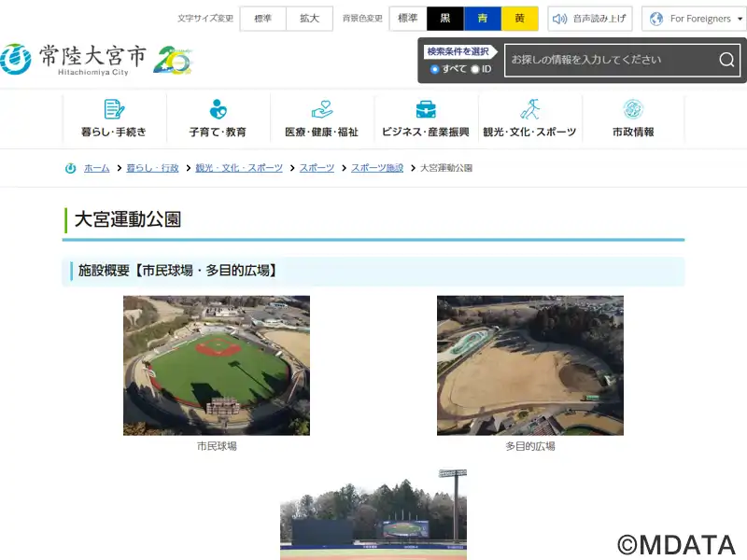Viewport: 747px width, 560px height.
Task: Click the 常陸大宮市 site title text
Action: [92, 56]
